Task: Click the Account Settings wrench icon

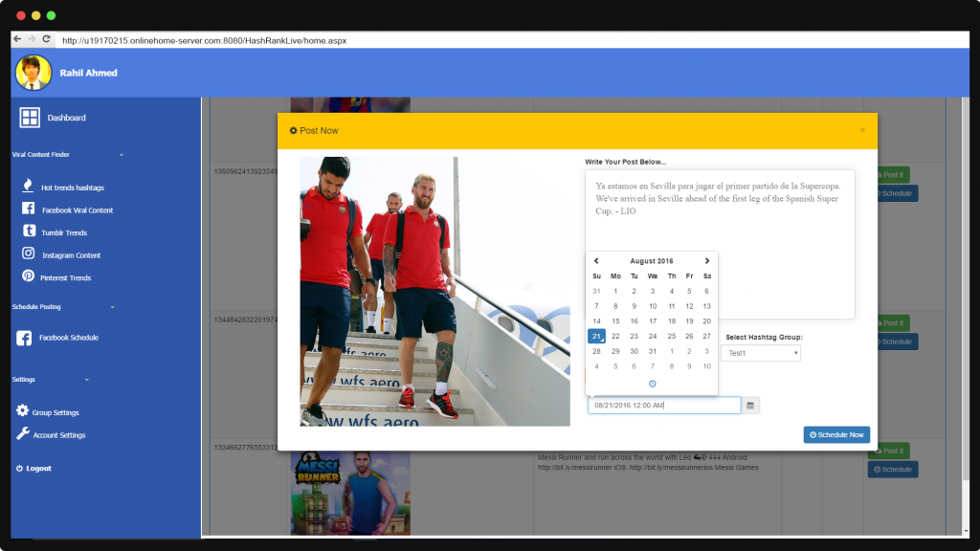Action: click(23, 434)
